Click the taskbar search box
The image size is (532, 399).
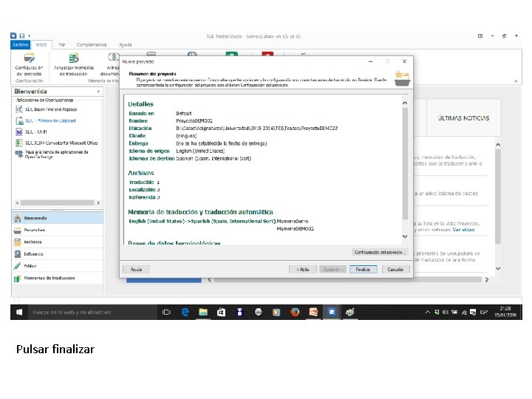click(92, 312)
